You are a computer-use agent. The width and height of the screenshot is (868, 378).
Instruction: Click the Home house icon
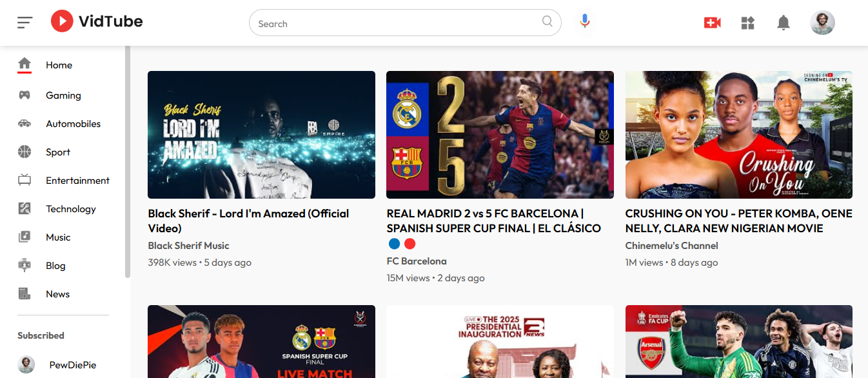point(25,63)
